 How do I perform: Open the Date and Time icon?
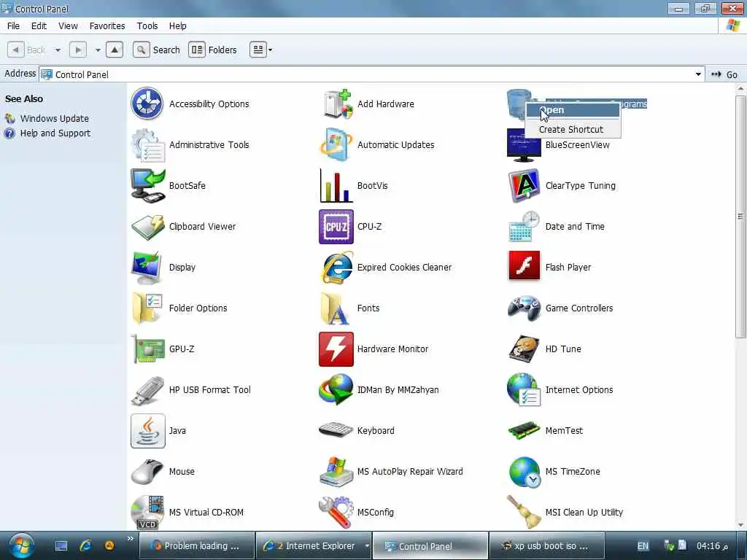coord(524,227)
